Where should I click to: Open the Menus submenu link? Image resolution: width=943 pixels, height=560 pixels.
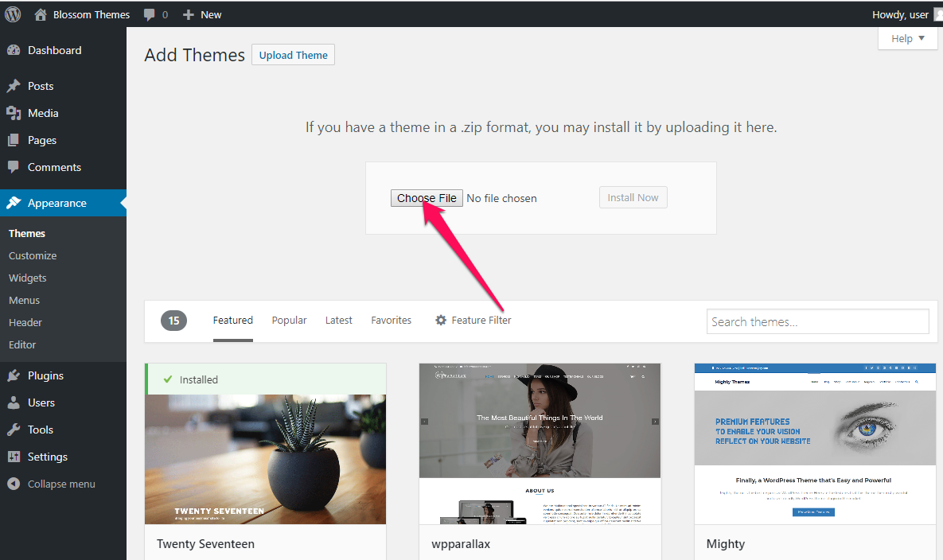tap(24, 300)
